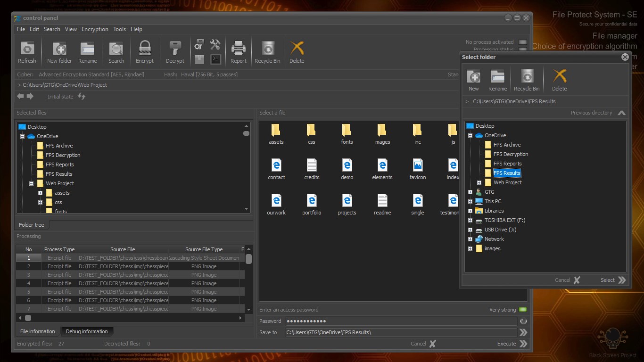Click New folder icon in Select folder dialog
This screenshot has width=644, height=362.
[473, 76]
